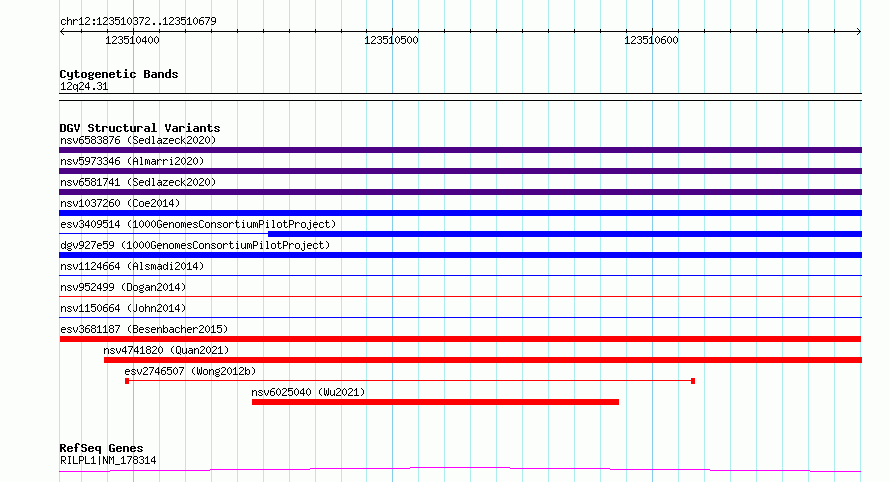Open variant nsv1150664 (John2014) label
Viewport: 890px width, 482px height.
[x=123, y=308]
